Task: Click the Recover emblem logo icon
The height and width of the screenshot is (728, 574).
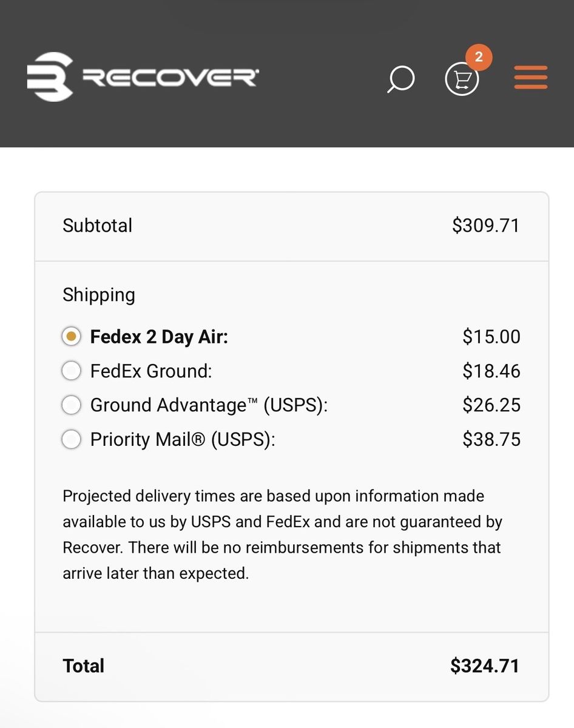Action: point(50,76)
